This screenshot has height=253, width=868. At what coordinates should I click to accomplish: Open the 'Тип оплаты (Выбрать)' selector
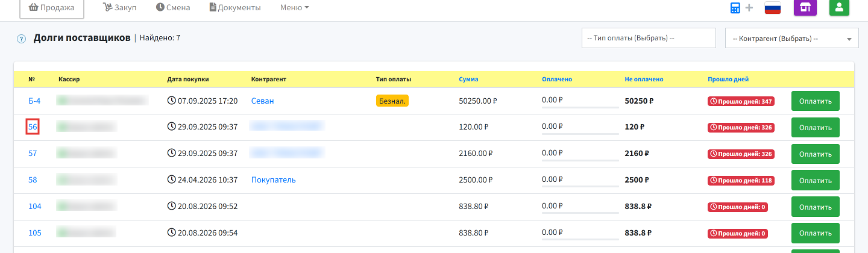pos(649,38)
